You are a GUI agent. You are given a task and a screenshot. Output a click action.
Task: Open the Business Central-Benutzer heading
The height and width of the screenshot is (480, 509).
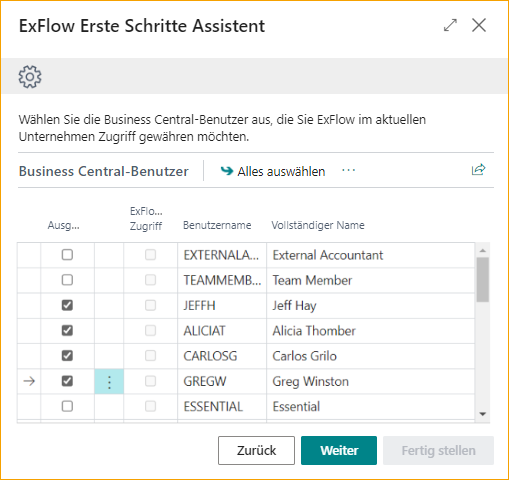click(104, 171)
